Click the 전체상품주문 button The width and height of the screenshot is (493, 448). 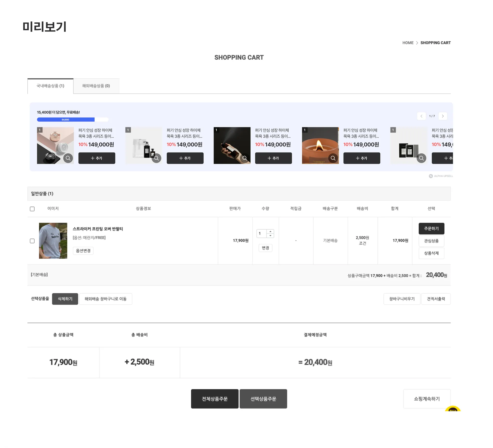point(214,399)
